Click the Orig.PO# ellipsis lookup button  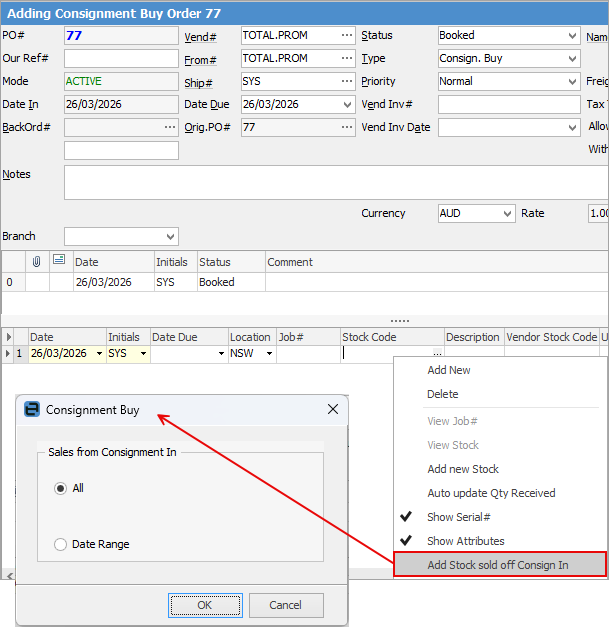click(x=346, y=127)
